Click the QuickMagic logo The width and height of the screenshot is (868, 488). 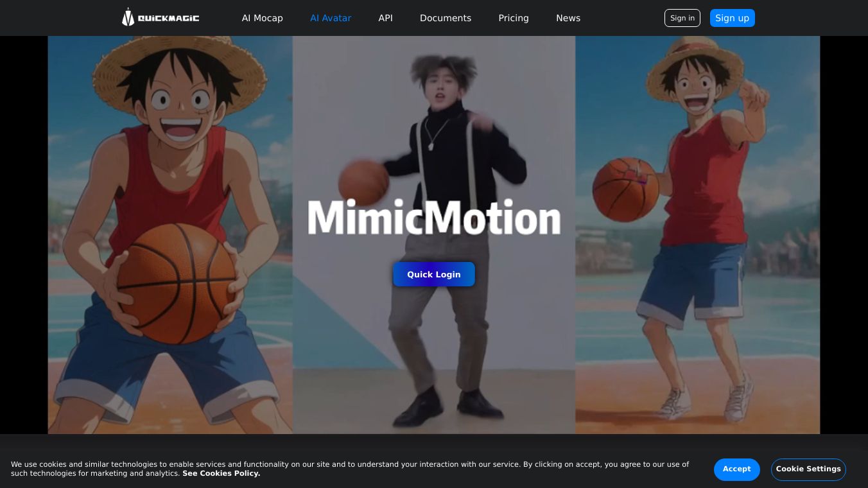point(161,18)
